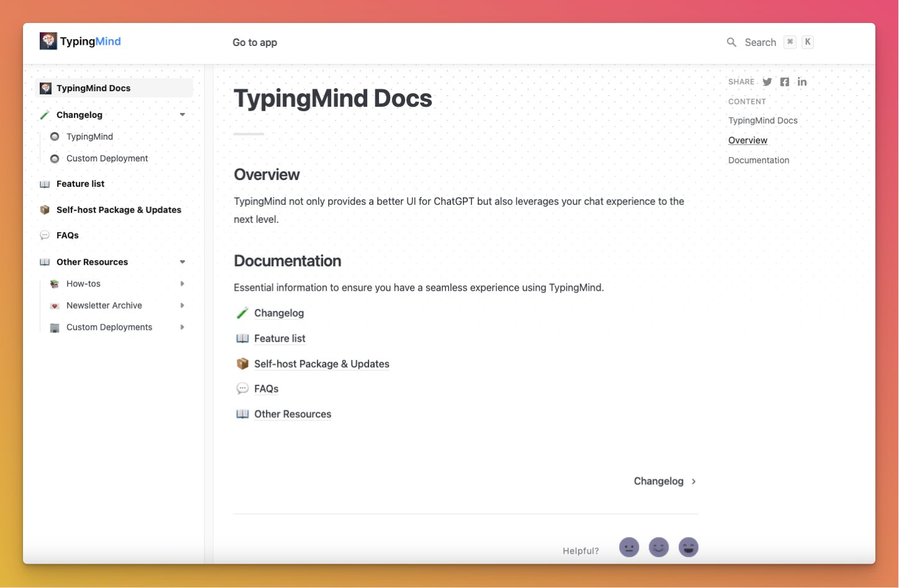Click the package icon in content list

(242, 364)
